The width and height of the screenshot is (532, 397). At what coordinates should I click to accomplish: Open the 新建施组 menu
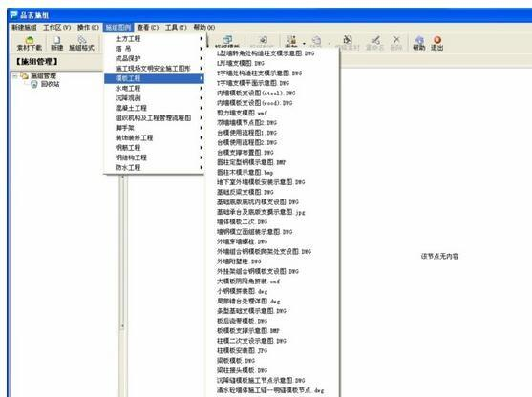[x=24, y=27]
